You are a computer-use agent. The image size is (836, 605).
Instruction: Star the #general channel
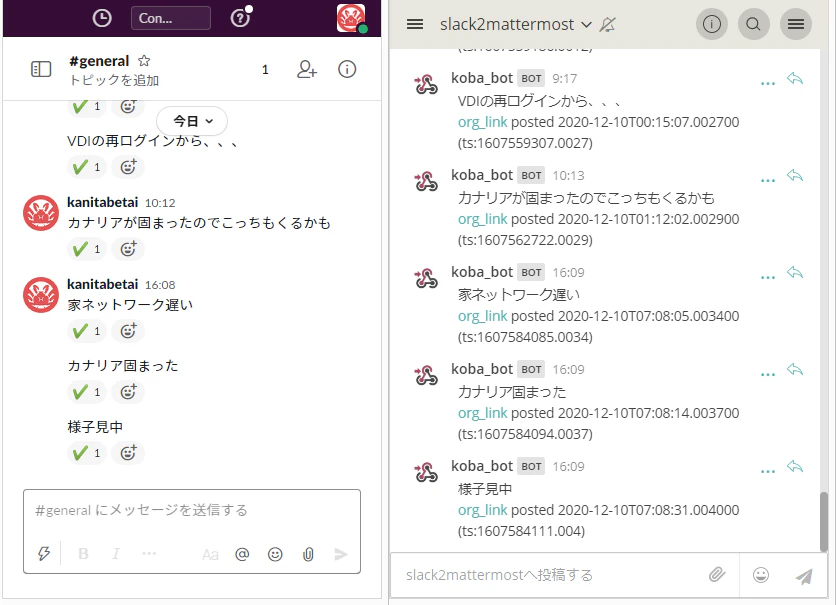pyautogui.click(x=143, y=59)
